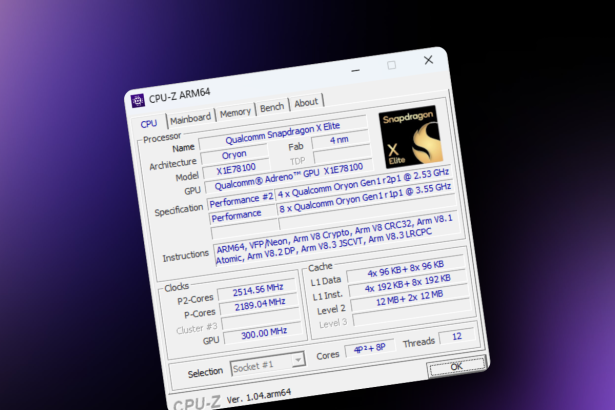Image resolution: width=615 pixels, height=410 pixels.
Task: Click the CPU-Z app icon in title bar
Action: pyautogui.click(x=137, y=101)
